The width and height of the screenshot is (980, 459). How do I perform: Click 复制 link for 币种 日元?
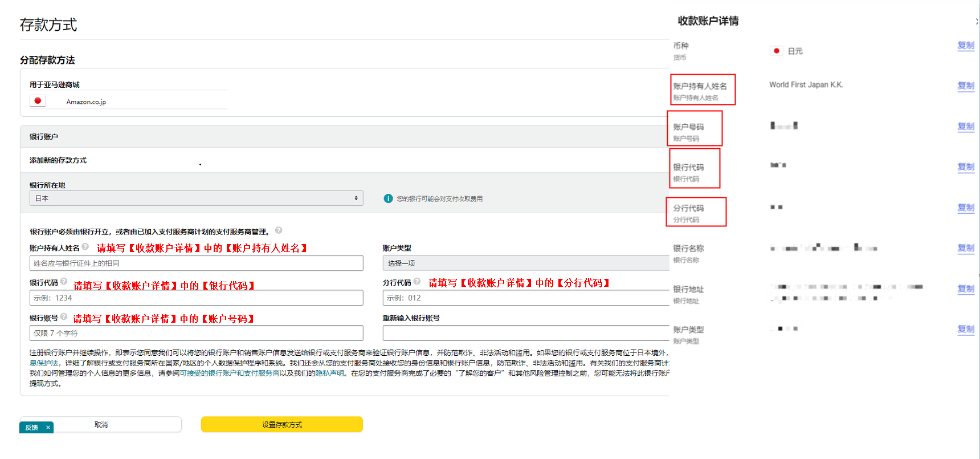point(965,46)
